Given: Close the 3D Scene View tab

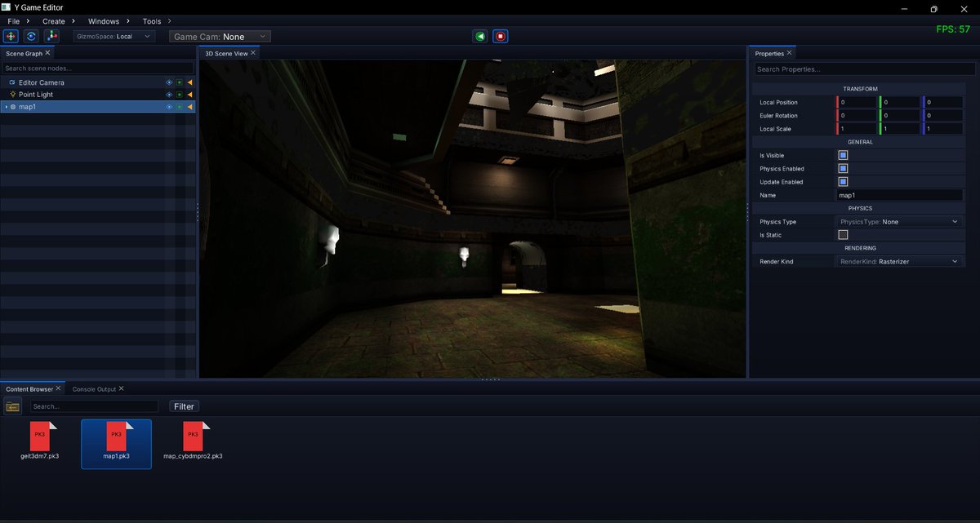Looking at the screenshot, I should point(253,53).
